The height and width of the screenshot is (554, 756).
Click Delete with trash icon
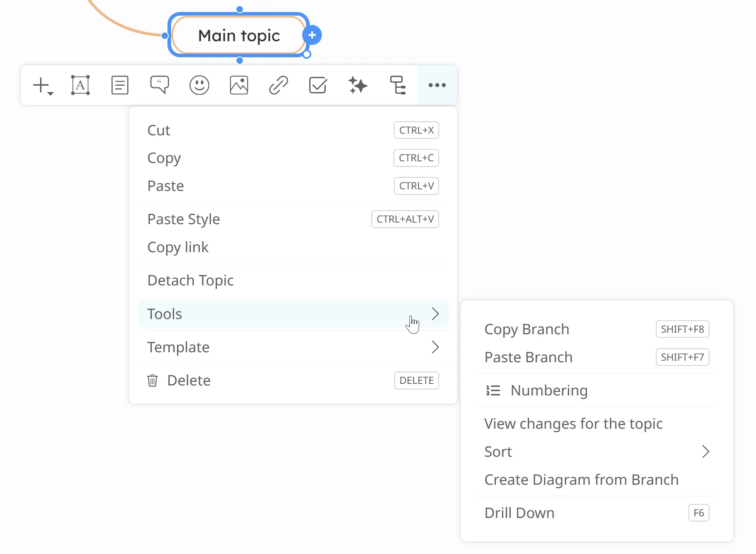pos(188,380)
